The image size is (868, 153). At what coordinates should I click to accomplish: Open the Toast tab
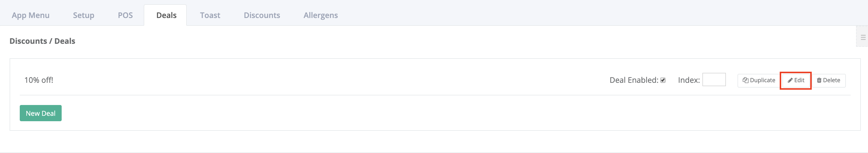click(x=210, y=15)
